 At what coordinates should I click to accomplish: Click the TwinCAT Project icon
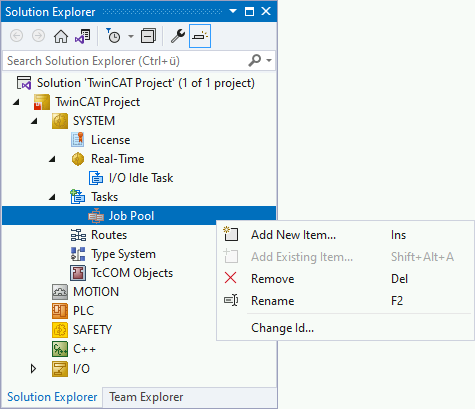[42, 102]
